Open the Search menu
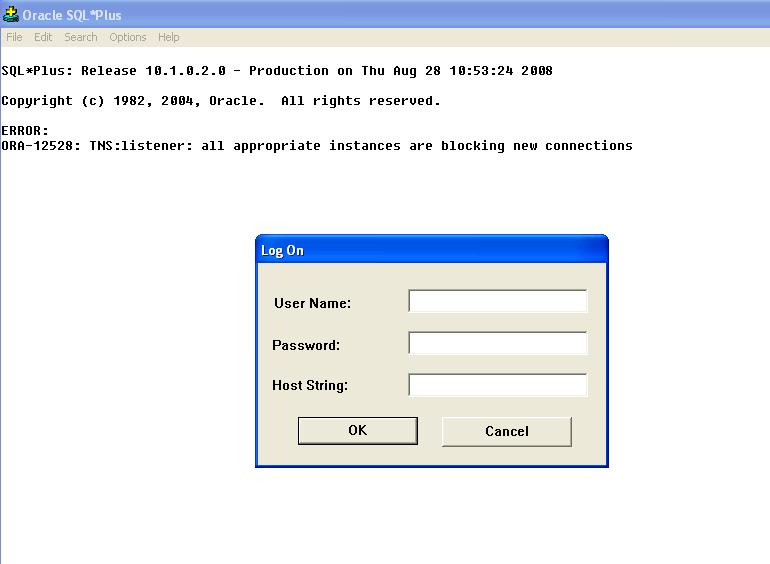 point(81,37)
